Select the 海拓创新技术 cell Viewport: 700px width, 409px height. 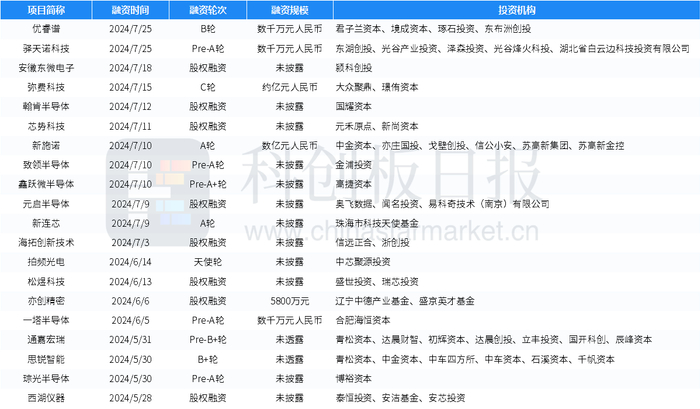click(46, 242)
